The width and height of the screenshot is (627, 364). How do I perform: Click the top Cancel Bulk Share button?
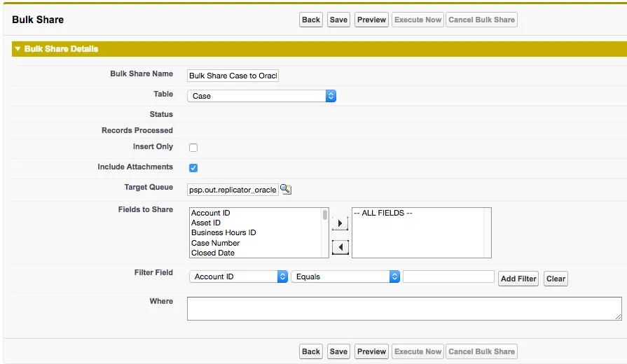coord(481,20)
